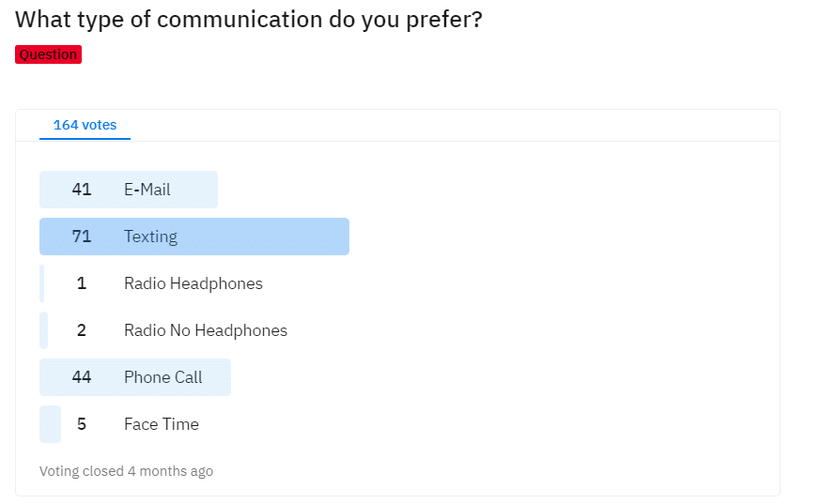Click the 1 vote count for Radio Headphones
The height and width of the screenshot is (504, 819).
pyautogui.click(x=82, y=283)
